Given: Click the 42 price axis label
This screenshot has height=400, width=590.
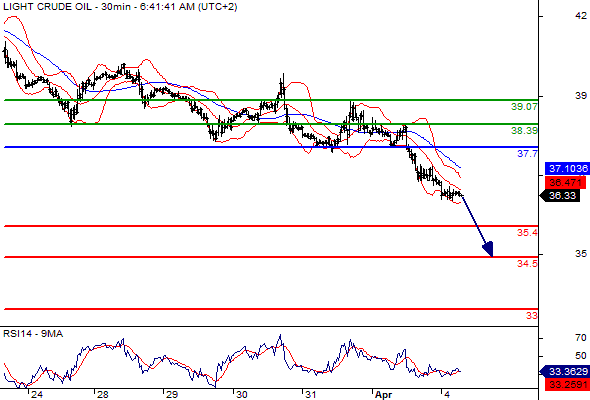Looking at the screenshot, I should pos(581,16).
